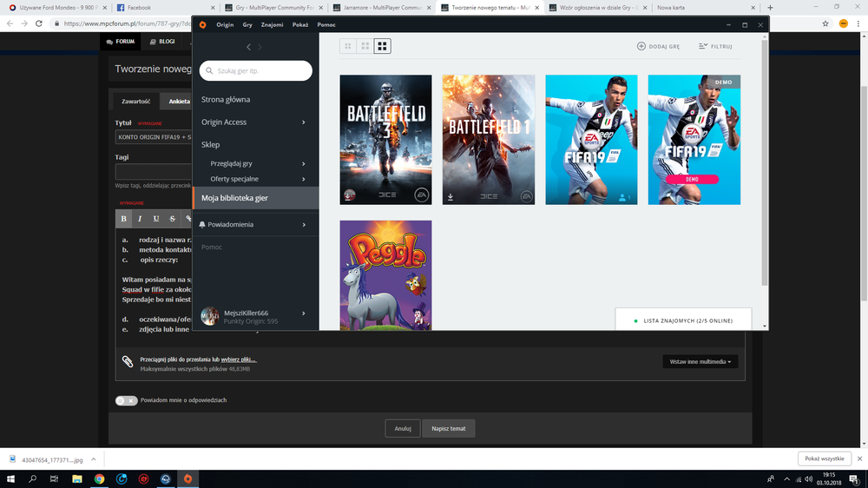Click the volume icon in system tray

click(809, 479)
